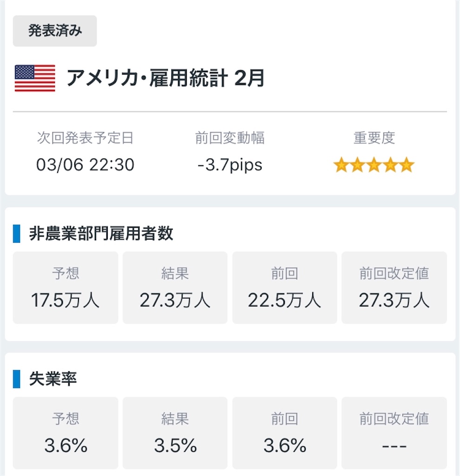Tap the -3.7pips previous fluctuation value
The height and width of the screenshot is (476, 460).
click(230, 165)
